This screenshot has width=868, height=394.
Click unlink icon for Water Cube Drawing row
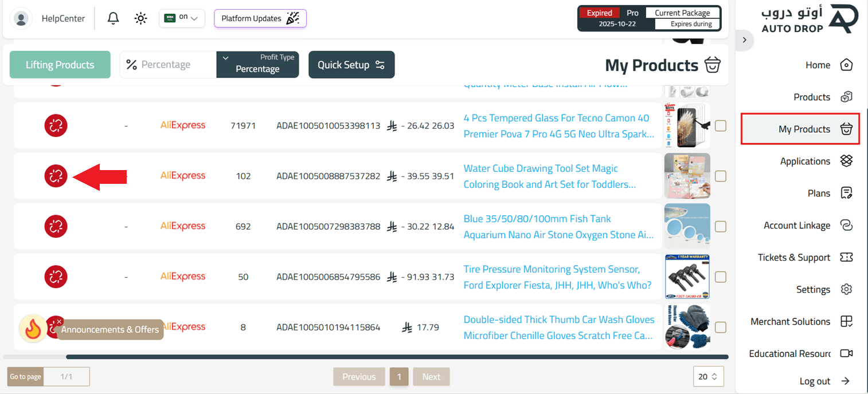[x=56, y=176]
